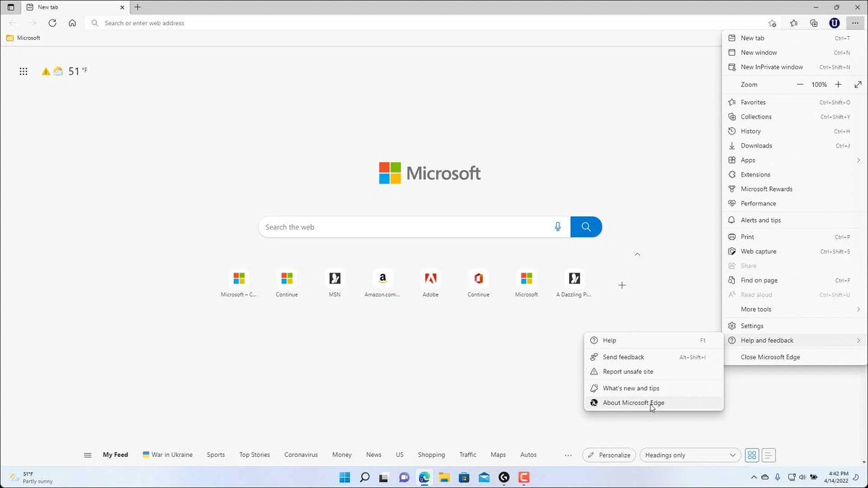Open History from the menu
Viewport: 868px width, 488px height.
tap(794, 132)
